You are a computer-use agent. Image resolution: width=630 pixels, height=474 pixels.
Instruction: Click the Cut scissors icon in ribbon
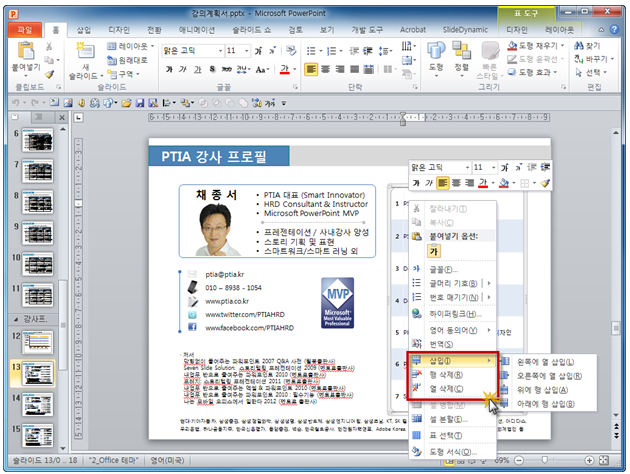[x=49, y=47]
